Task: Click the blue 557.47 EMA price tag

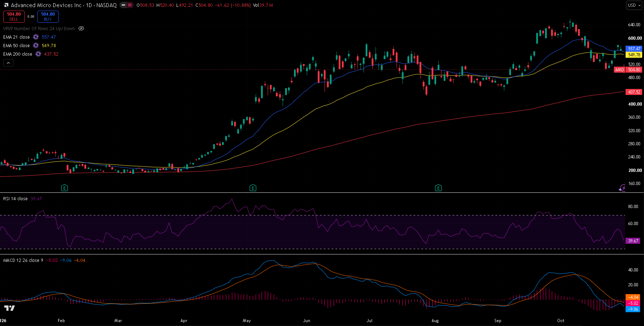Action: [634, 49]
